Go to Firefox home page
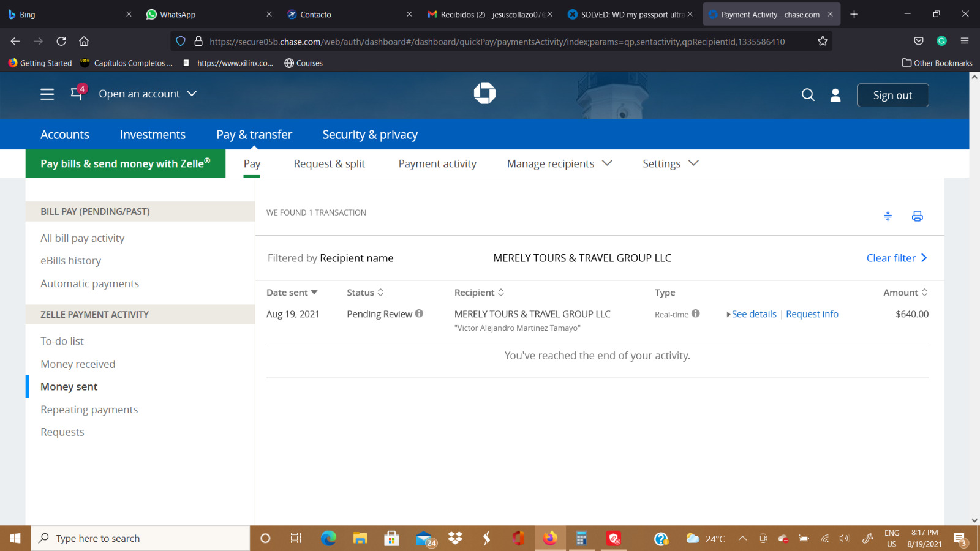 [84, 41]
